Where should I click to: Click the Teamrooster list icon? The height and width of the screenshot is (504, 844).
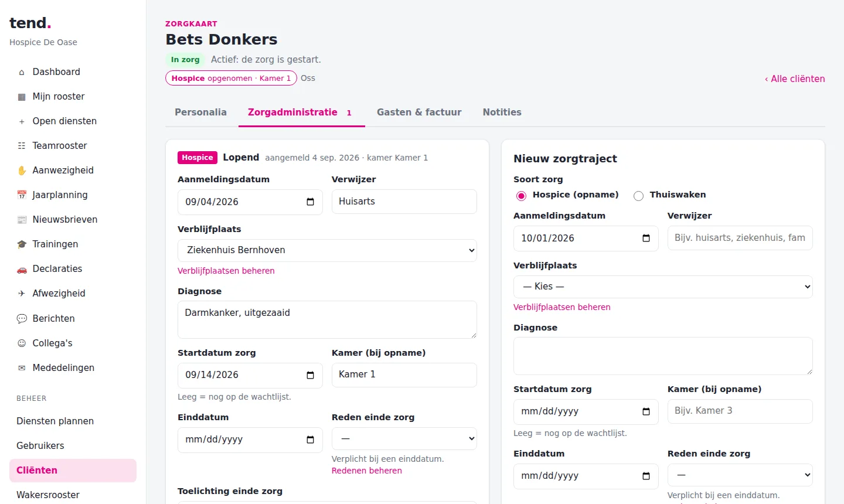[22, 146]
